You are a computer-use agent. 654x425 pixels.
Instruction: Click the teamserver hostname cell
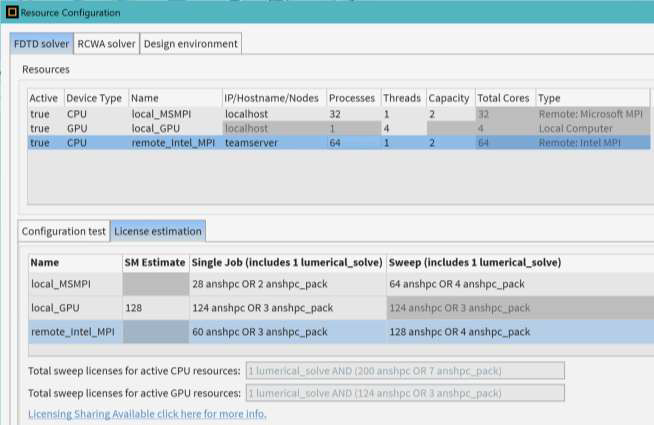pyautogui.click(x=274, y=143)
